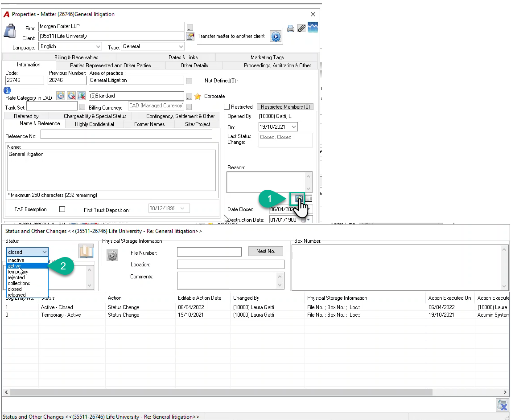Click the second Rate Category icon with red X
Image resolution: width=511 pixels, height=420 pixels.
point(71,96)
